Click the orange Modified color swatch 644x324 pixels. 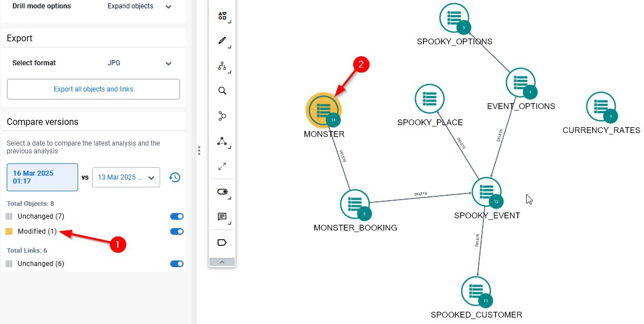pos(9,231)
